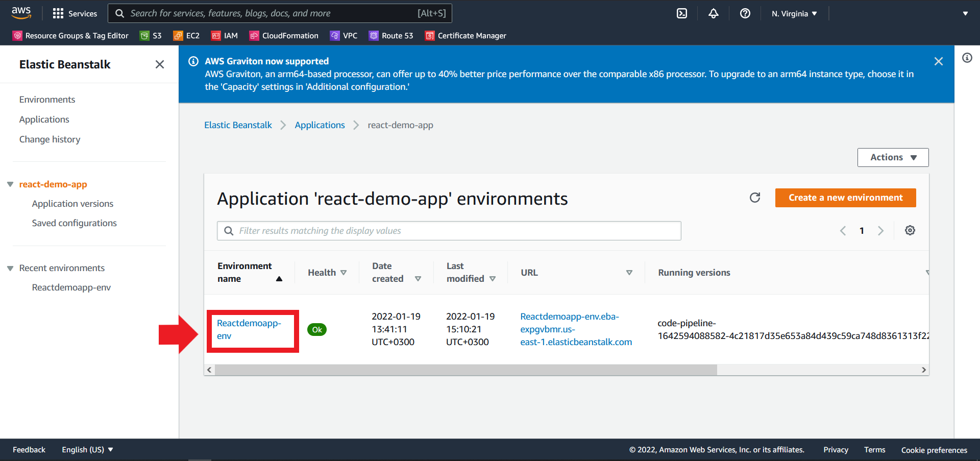The width and height of the screenshot is (980, 461).
Task: Collapse the react-demo-app tree section
Action: click(10, 184)
